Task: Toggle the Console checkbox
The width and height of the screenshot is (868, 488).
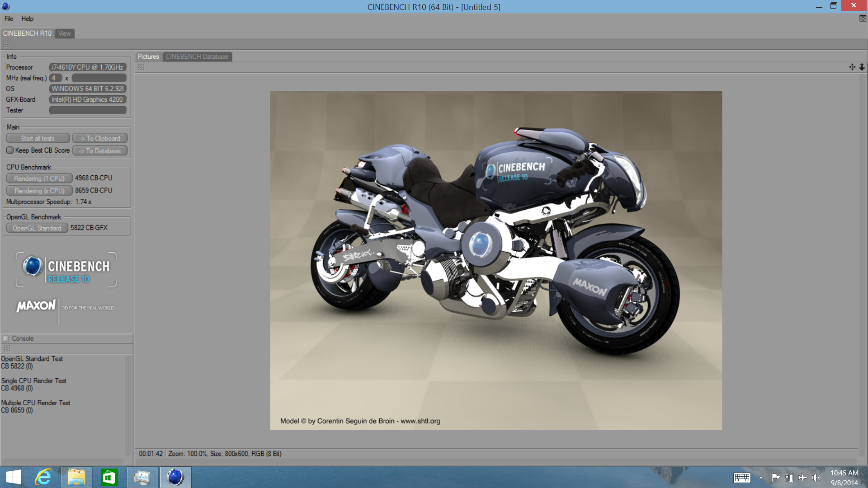Action: (x=6, y=338)
